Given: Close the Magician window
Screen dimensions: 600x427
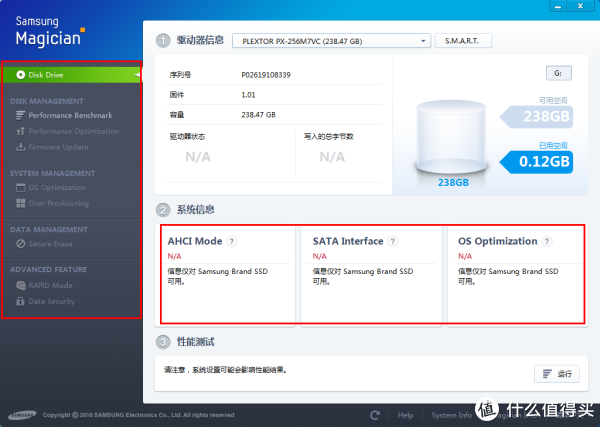Looking at the screenshot, I should point(580,6).
